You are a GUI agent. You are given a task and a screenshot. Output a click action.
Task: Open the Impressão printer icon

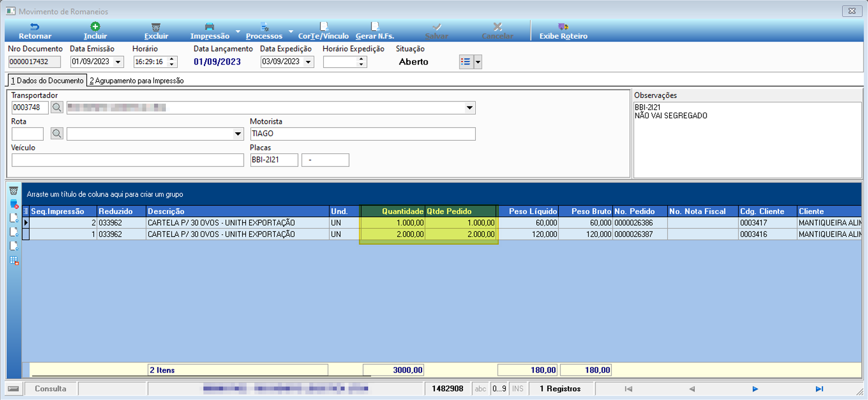click(x=210, y=27)
